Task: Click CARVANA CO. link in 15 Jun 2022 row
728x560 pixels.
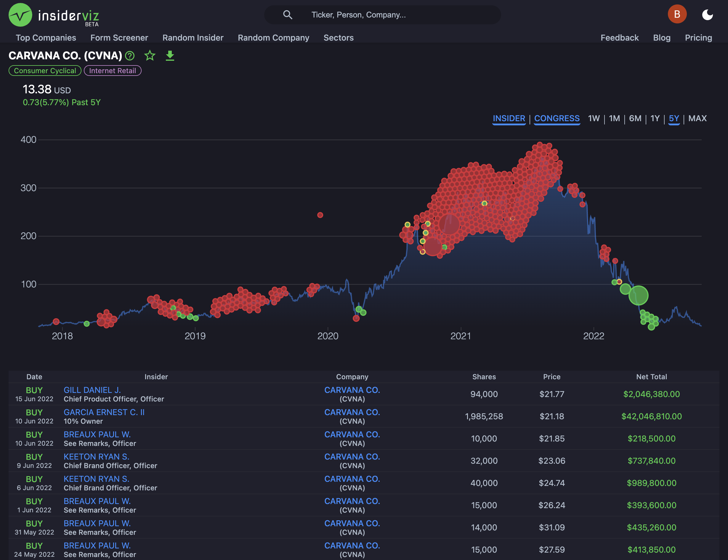Action: click(352, 390)
